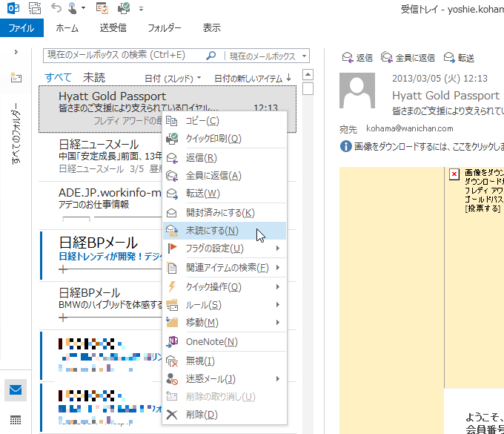Select the unread 日経BPメール message about 日経トレンディ
504x434 pixels.
click(x=100, y=254)
